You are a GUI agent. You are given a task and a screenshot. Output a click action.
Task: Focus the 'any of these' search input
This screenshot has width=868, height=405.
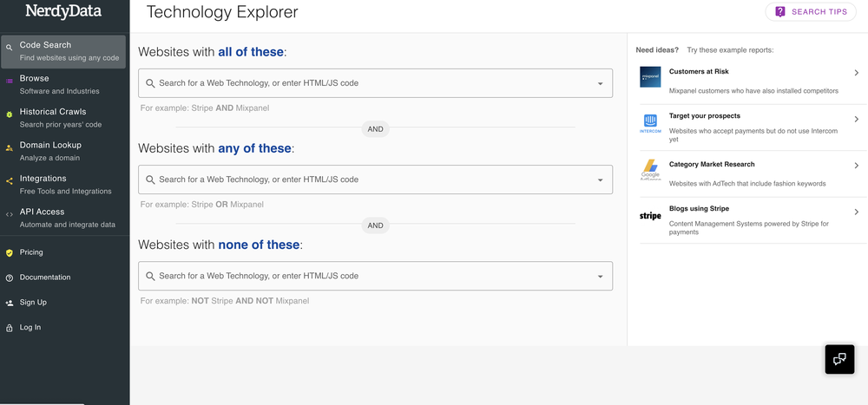[375, 180]
